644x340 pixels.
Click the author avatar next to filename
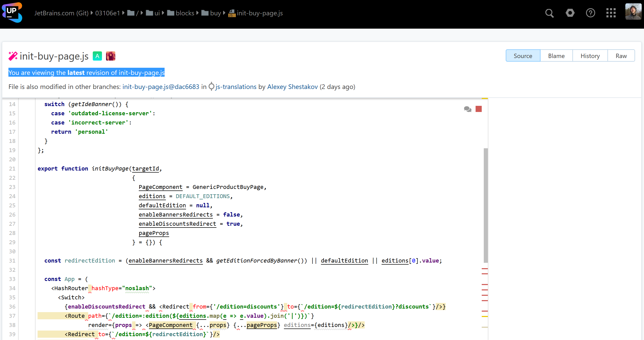pyautogui.click(x=111, y=56)
